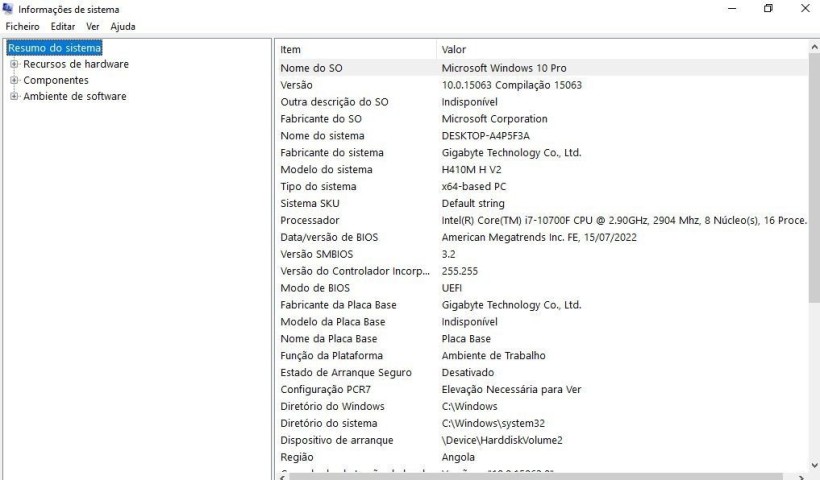The height and width of the screenshot is (480, 820).
Task: Select Versão SMBIOS row
Action: [x=542, y=254]
